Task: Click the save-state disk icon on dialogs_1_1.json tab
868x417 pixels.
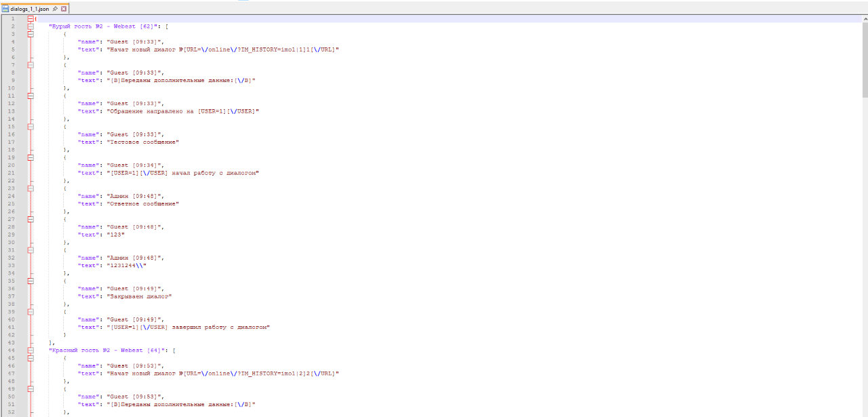Action: [5, 9]
